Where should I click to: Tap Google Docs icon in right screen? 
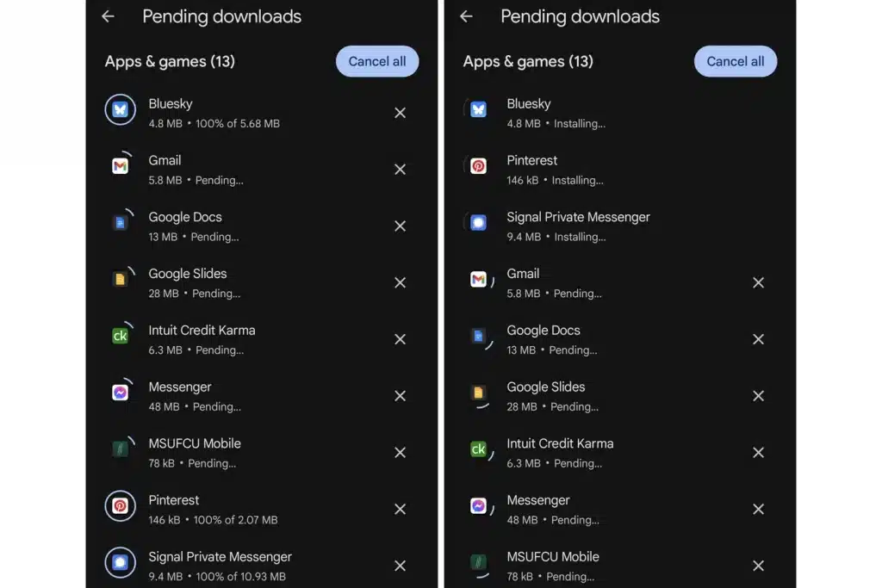(x=478, y=337)
